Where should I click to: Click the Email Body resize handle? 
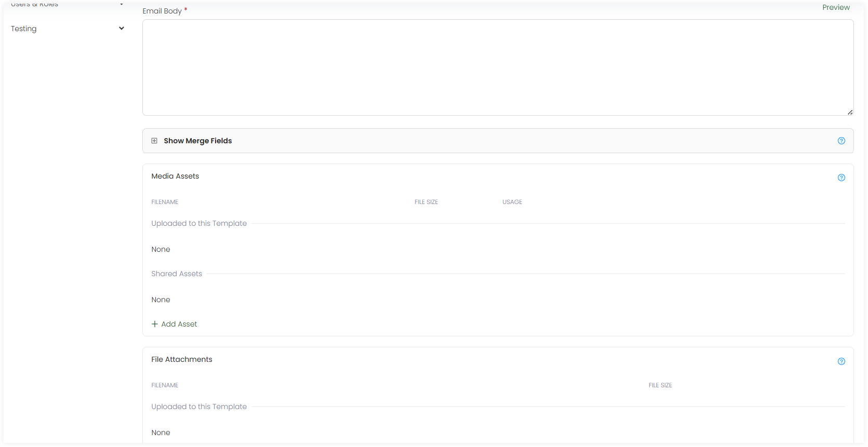[850, 112]
